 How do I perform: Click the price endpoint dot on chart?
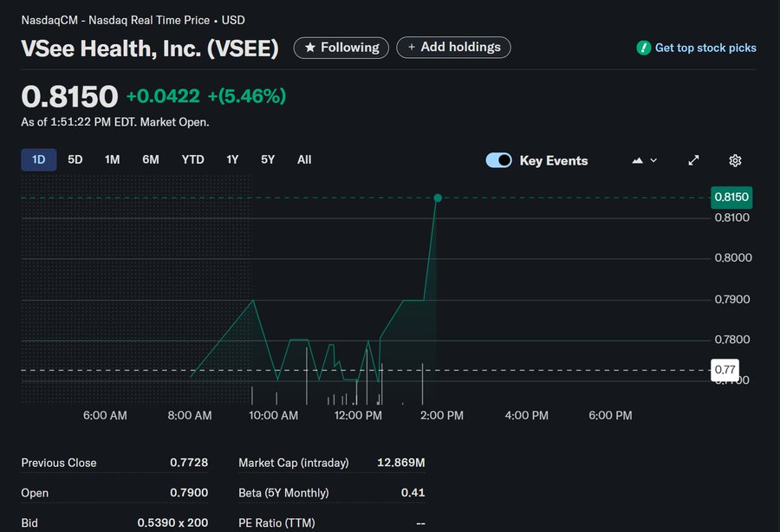coord(438,198)
